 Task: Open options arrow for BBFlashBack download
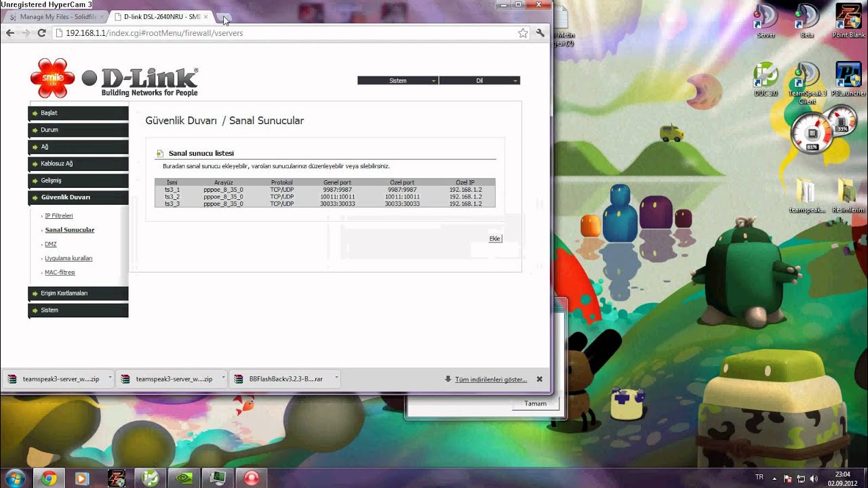click(336, 379)
